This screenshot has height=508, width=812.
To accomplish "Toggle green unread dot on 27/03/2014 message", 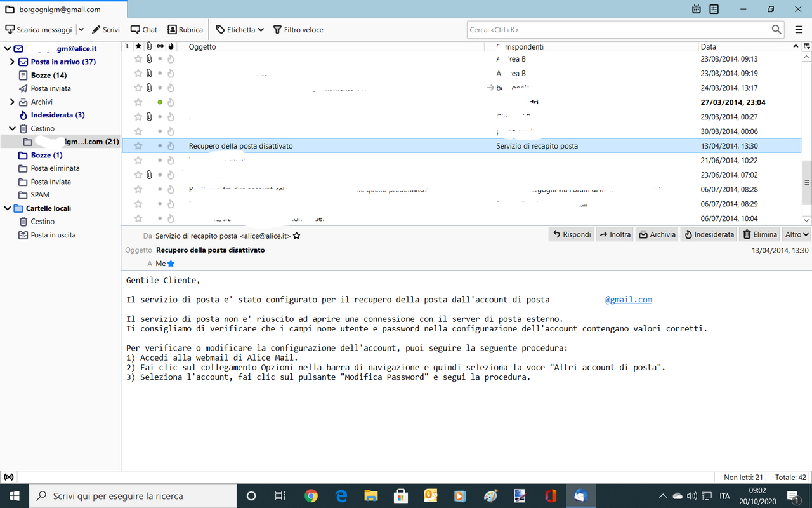I will [x=160, y=102].
